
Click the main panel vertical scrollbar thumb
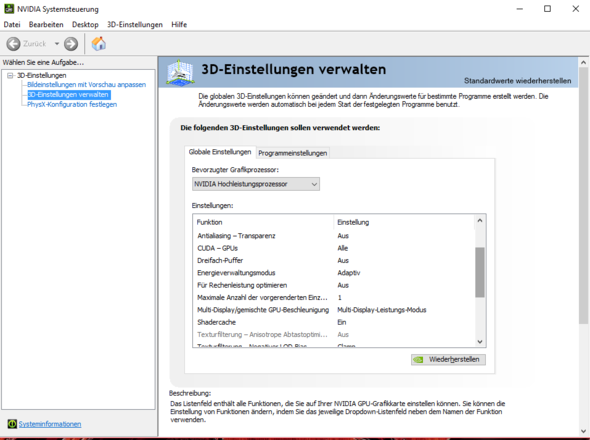click(x=583, y=195)
